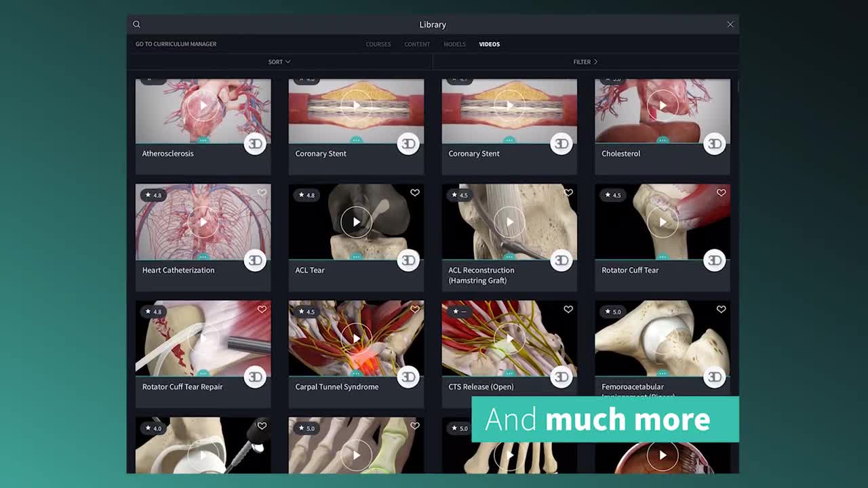Click the 4.5 rating on Carpal Tunnel Syndrome
The width and height of the screenshot is (868, 488).
(307, 312)
